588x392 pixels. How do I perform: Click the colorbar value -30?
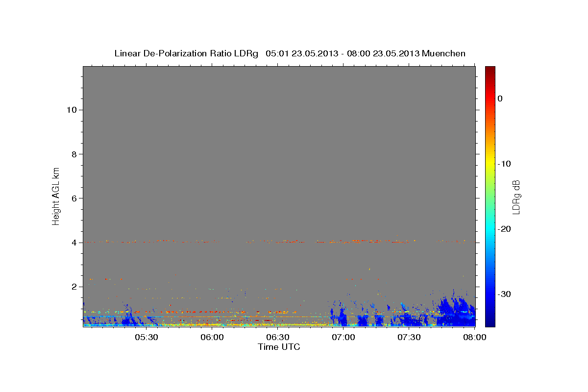pos(505,294)
